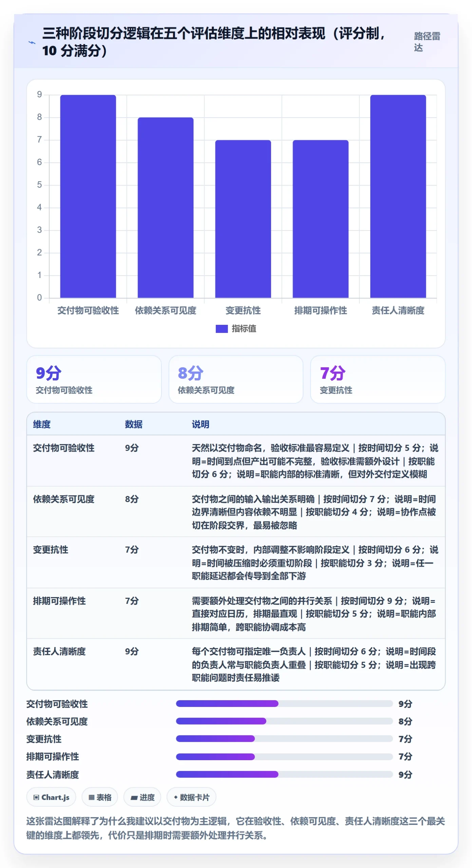Click the 进度 chip
The height and width of the screenshot is (868, 472).
coord(142,797)
